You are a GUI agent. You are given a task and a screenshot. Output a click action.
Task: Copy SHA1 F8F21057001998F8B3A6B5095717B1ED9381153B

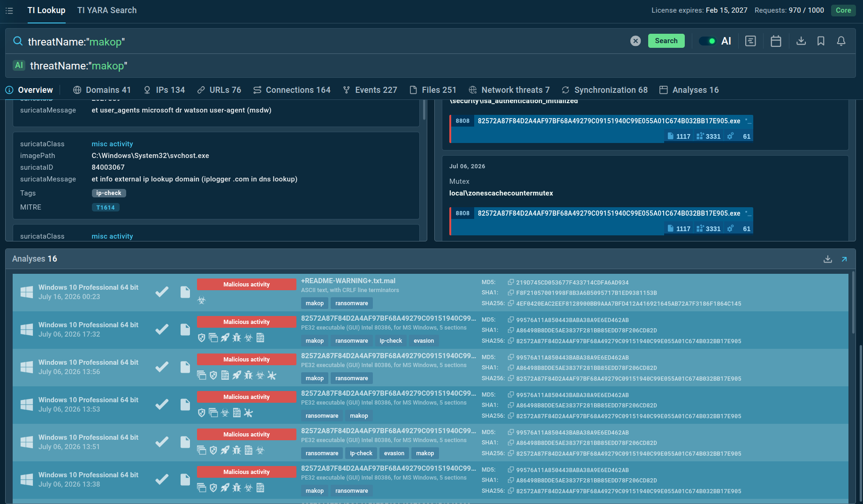[x=511, y=293]
